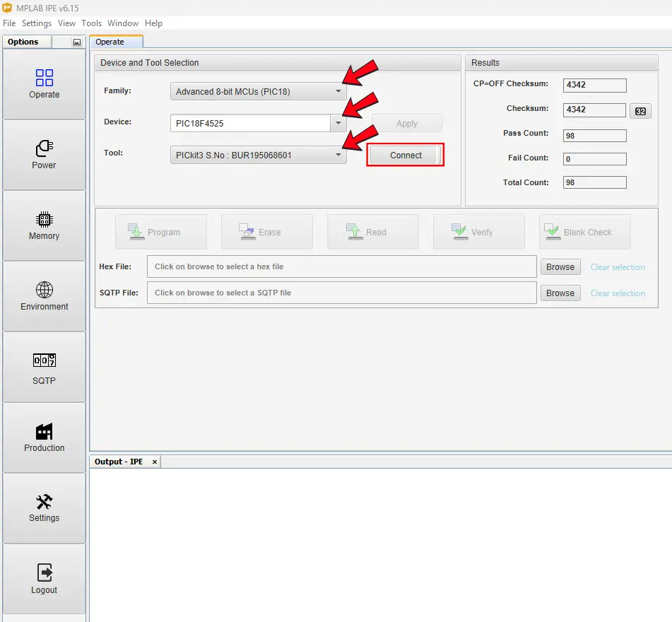Open the Operate panel in sidebar
This screenshot has width=672, height=622.
click(44, 84)
